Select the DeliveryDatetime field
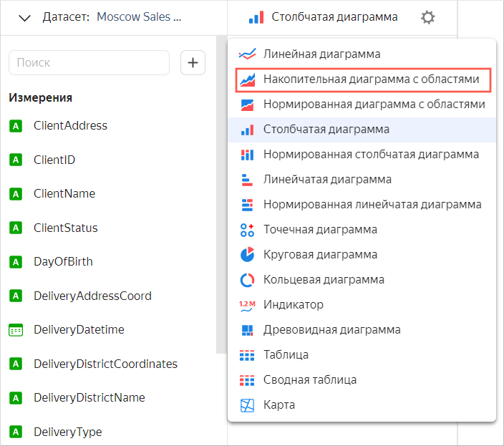 point(79,330)
